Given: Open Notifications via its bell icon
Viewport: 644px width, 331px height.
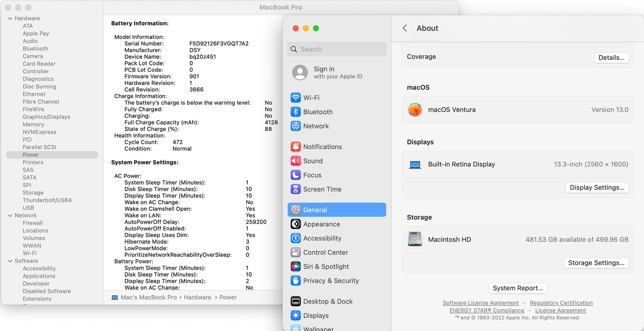Looking at the screenshot, I should click(295, 147).
